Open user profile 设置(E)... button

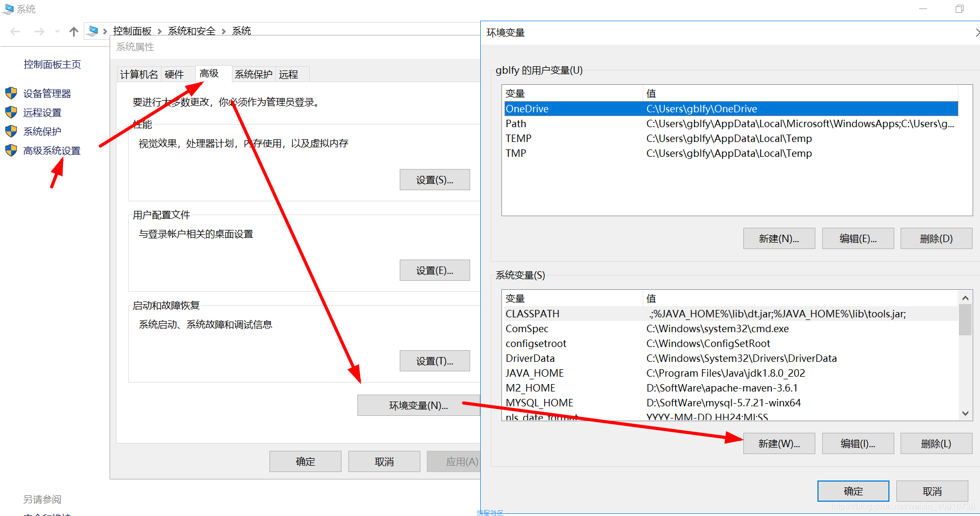click(x=435, y=271)
